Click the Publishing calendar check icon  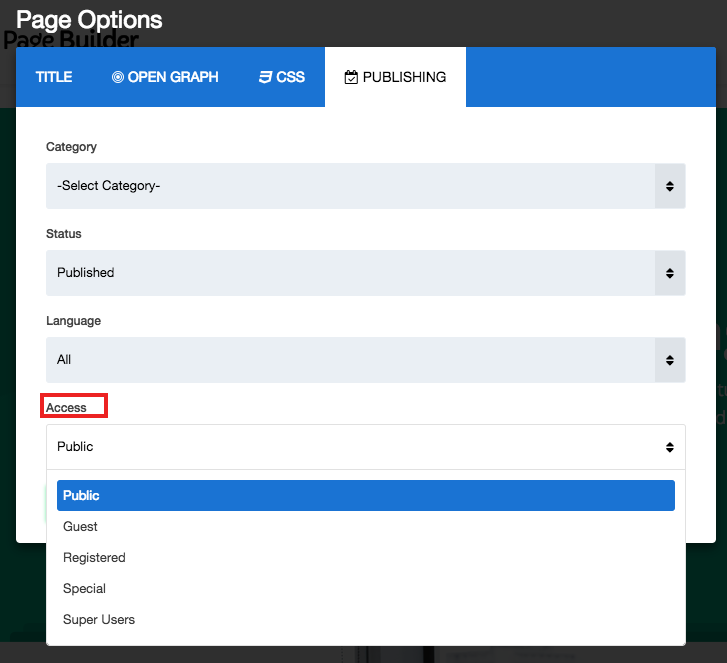(x=351, y=77)
